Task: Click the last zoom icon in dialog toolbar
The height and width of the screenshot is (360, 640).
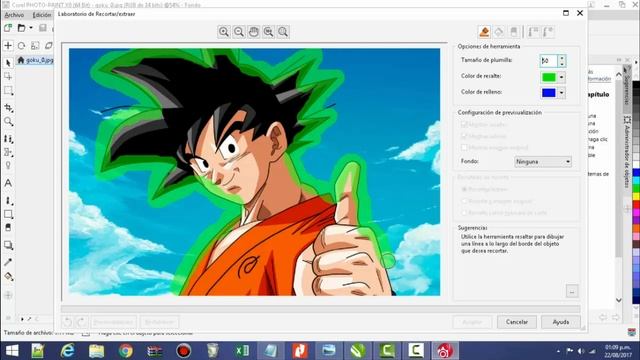Action: pyautogui.click(x=283, y=32)
